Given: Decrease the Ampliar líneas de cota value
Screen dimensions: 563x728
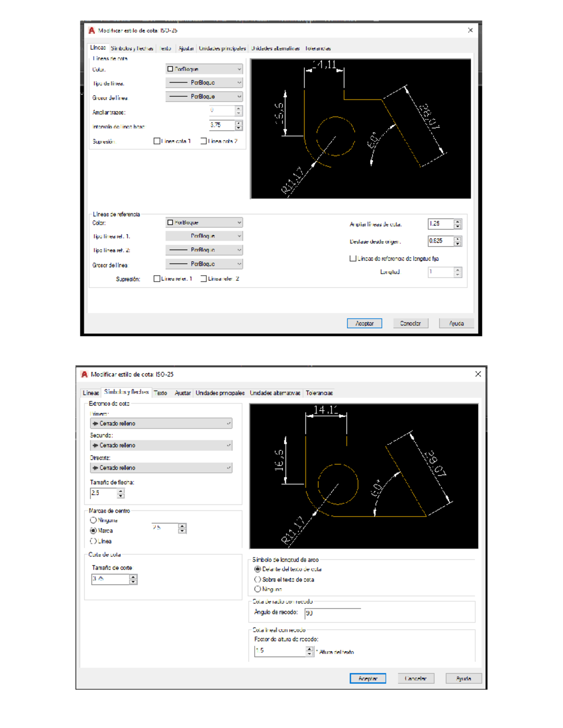Looking at the screenshot, I should 457,227.
